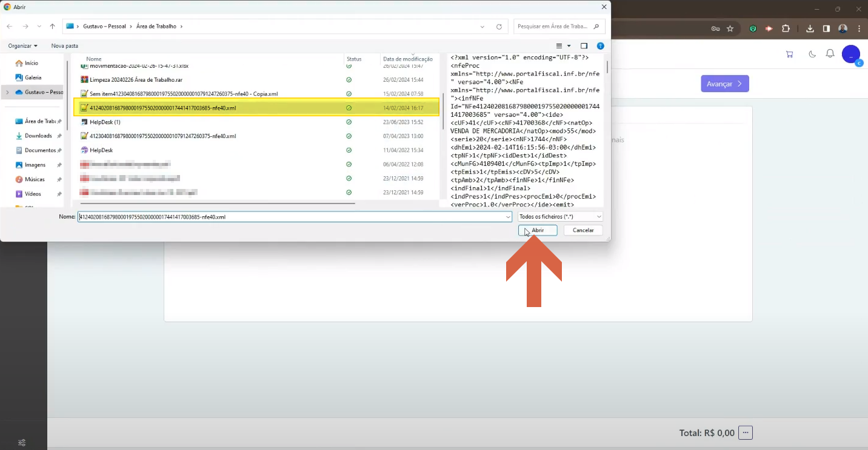
Task: Select Início in the navigation pane
Action: point(32,63)
